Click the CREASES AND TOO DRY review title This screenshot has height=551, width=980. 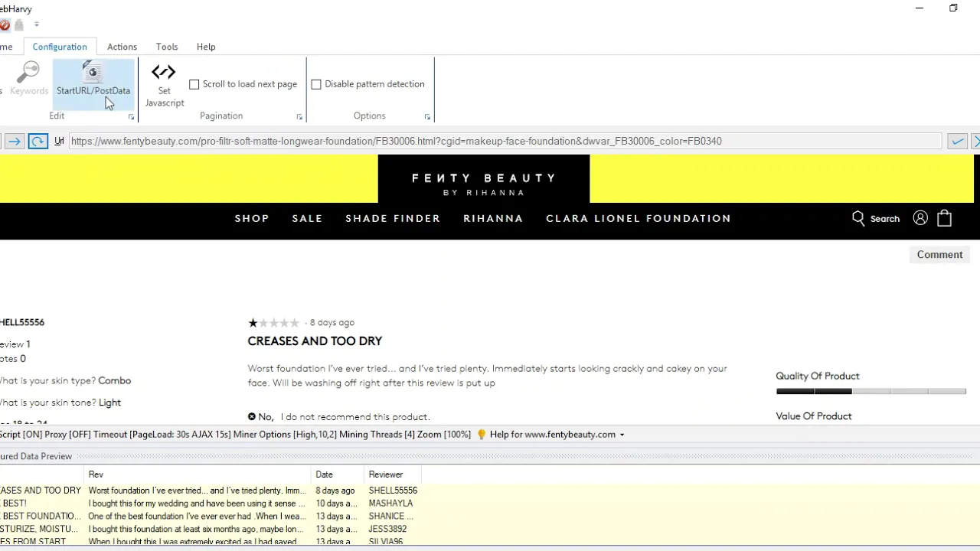tap(315, 341)
